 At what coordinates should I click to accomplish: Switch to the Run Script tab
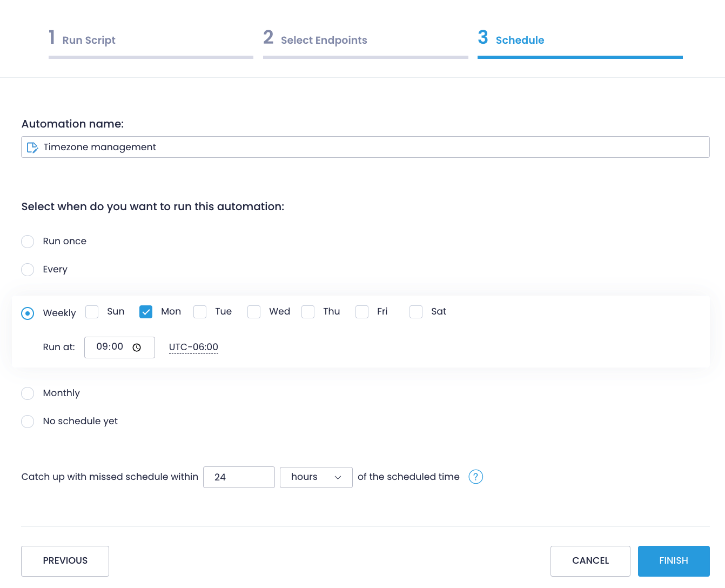tap(90, 40)
